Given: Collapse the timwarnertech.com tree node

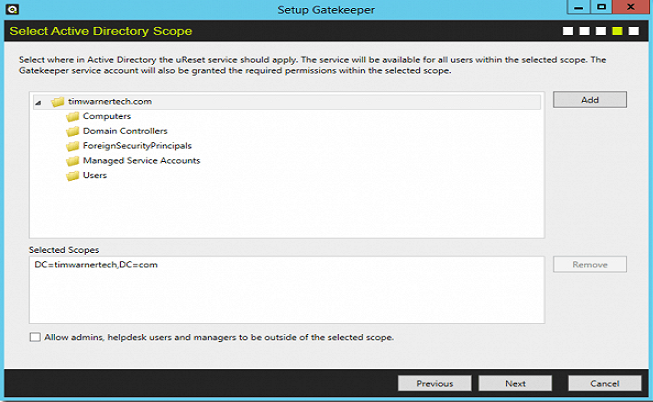Looking at the screenshot, I should click(x=38, y=102).
